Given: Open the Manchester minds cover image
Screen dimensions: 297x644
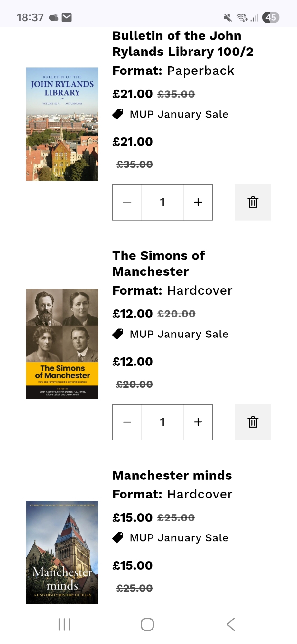Looking at the screenshot, I should click(x=62, y=552).
